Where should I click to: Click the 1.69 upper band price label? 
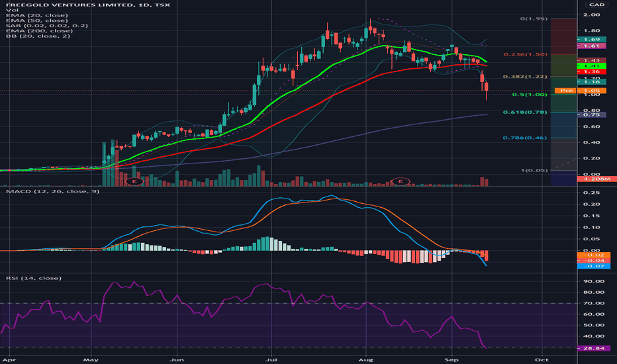point(591,40)
